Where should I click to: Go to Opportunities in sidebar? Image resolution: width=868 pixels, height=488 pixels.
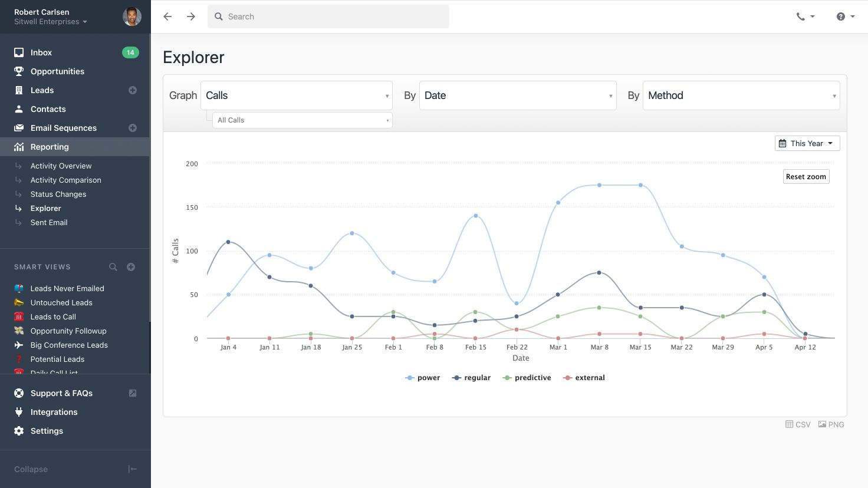tap(57, 71)
